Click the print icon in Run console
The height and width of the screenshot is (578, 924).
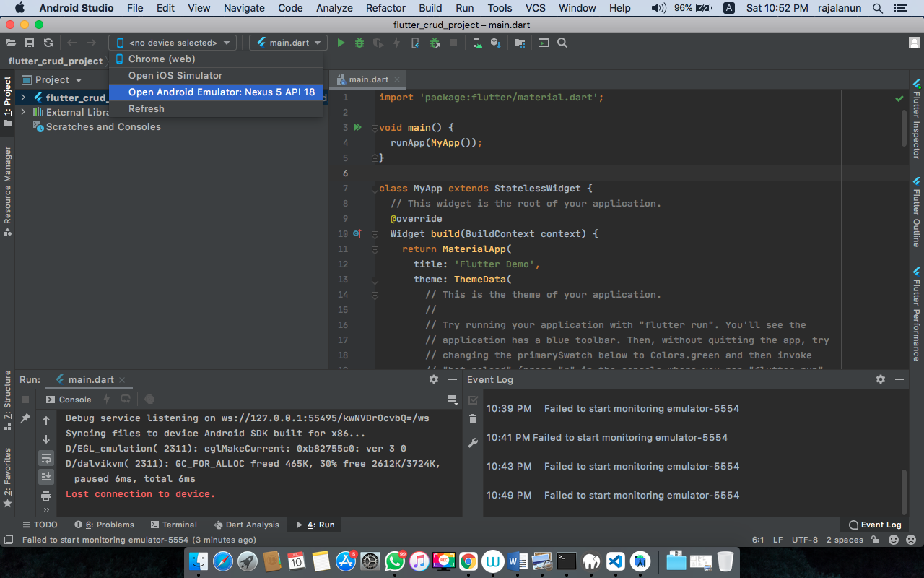[x=46, y=496]
